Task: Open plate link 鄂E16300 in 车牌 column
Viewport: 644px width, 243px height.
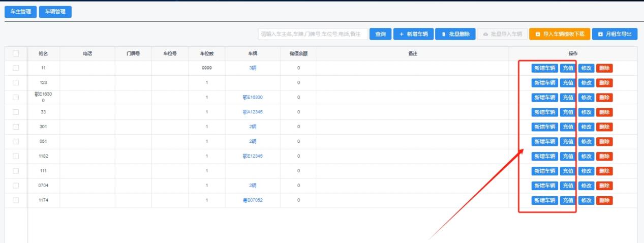Action: [253, 97]
